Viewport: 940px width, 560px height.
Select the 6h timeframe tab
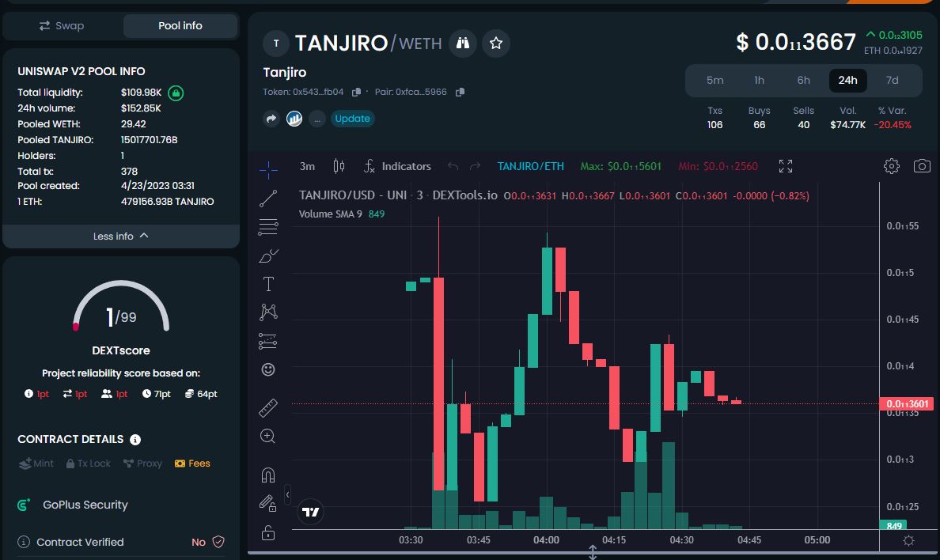803,81
